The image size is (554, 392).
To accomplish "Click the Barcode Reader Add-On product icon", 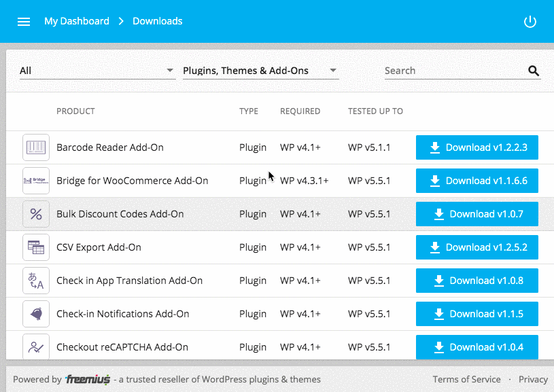I will coord(36,147).
